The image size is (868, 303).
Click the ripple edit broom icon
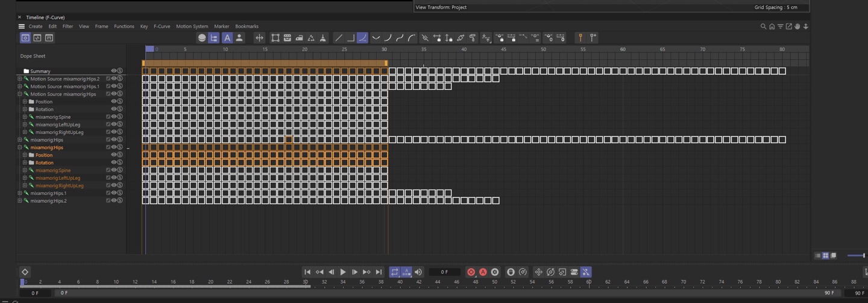323,38
